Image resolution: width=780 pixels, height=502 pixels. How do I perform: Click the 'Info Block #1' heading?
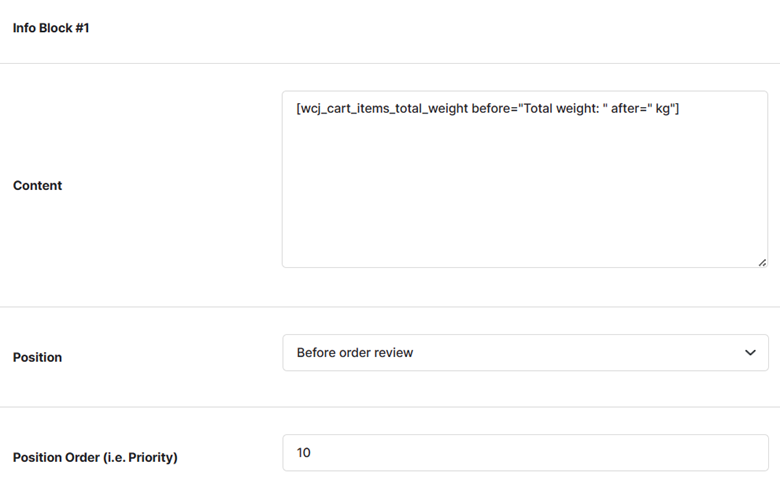[51, 28]
